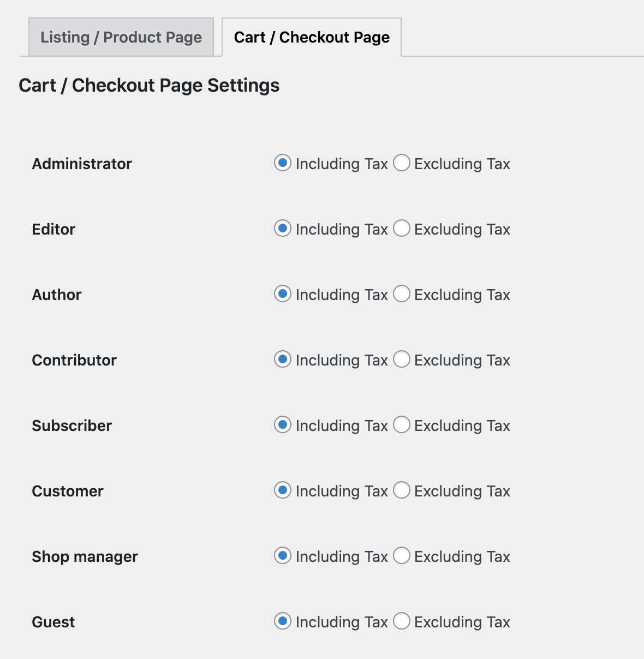Click the Guest role label

click(x=53, y=622)
